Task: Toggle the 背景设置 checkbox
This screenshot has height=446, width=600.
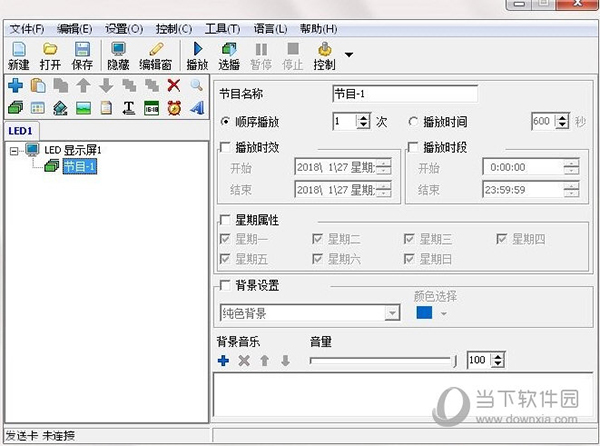Action: coord(224,286)
